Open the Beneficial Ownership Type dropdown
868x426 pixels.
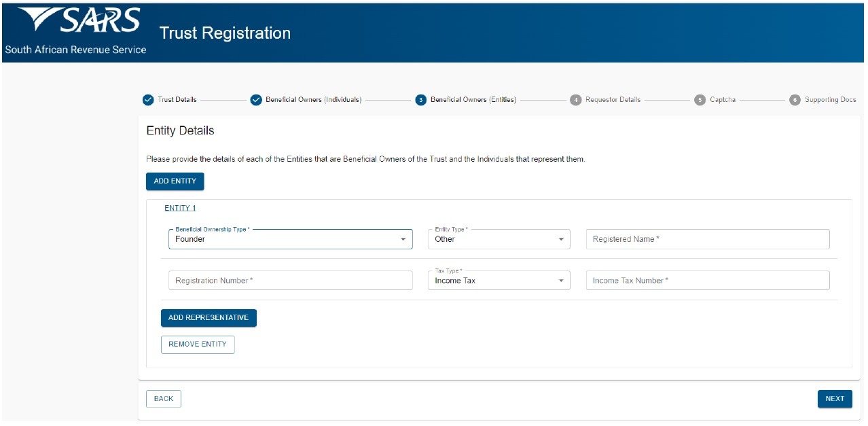(x=290, y=239)
